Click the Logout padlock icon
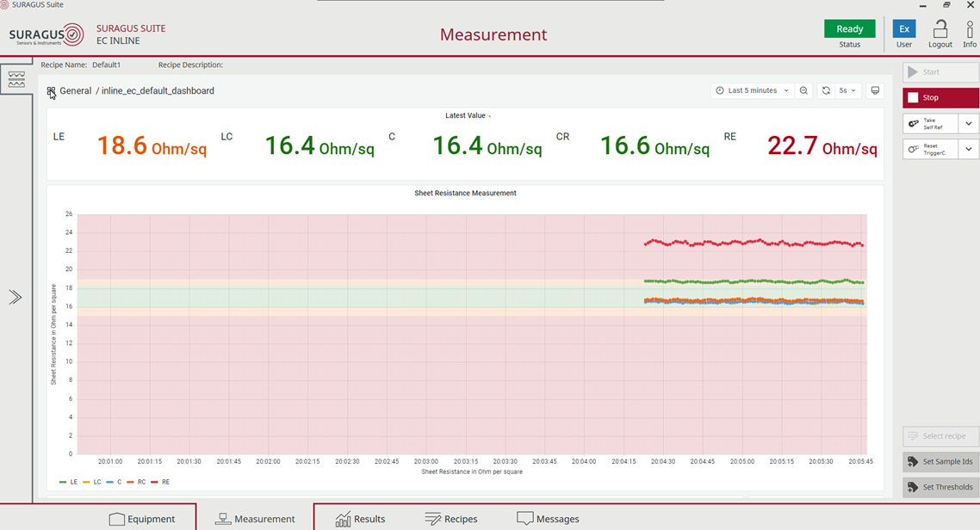 coord(940,29)
